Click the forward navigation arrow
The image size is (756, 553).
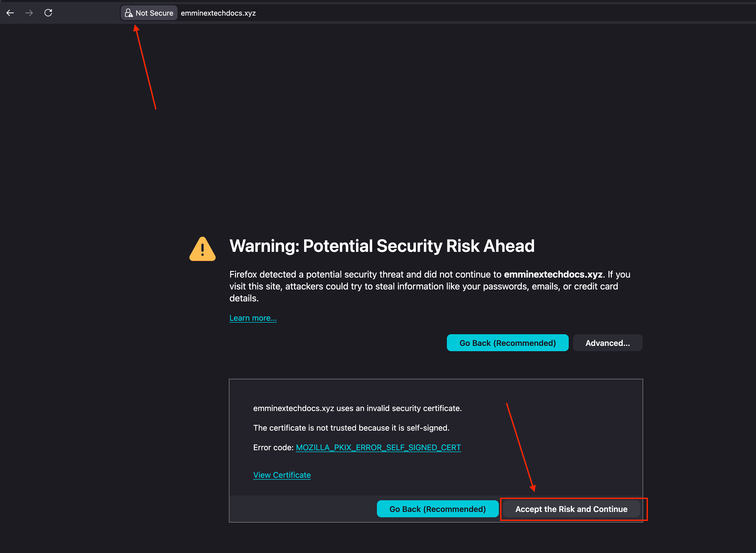click(29, 13)
